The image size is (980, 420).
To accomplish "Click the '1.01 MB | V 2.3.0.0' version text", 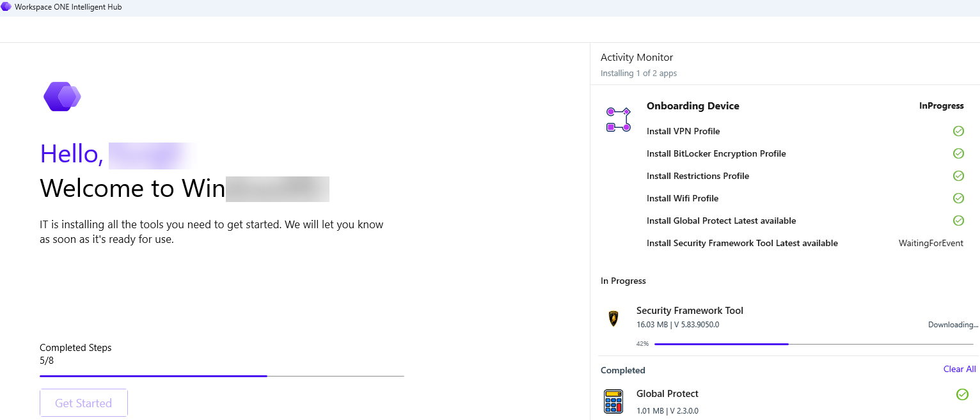I will 667,411.
